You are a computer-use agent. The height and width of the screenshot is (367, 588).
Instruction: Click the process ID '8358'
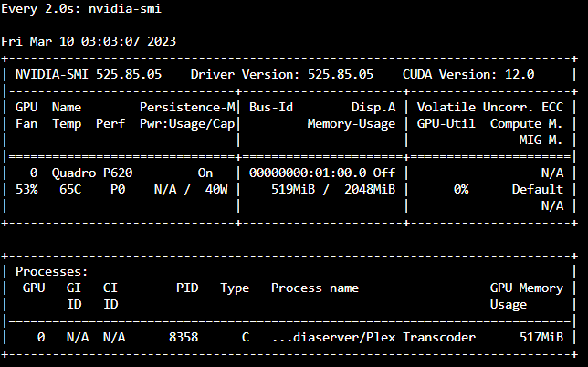pos(184,338)
